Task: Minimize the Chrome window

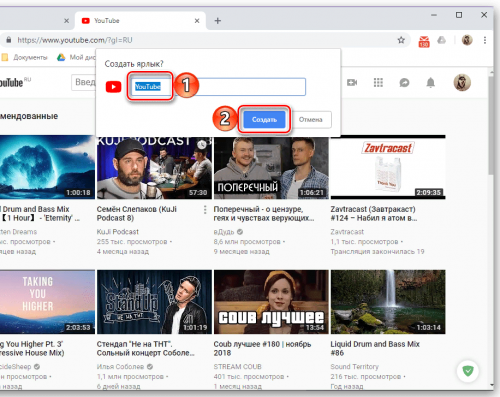Action: pyautogui.click(x=434, y=15)
